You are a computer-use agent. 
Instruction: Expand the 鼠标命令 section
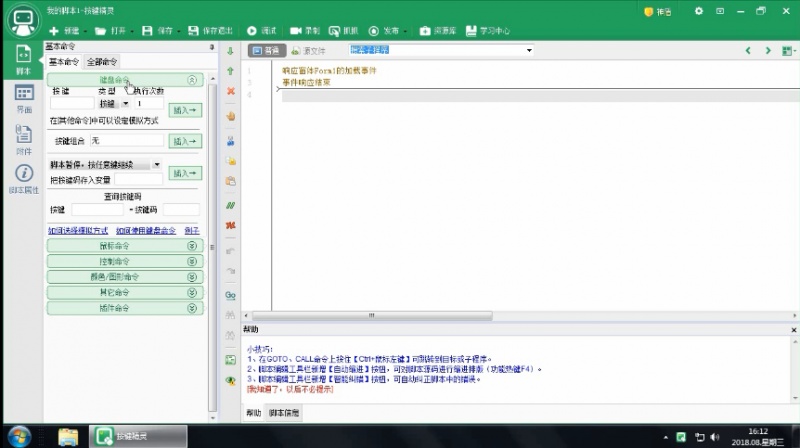tap(192, 246)
